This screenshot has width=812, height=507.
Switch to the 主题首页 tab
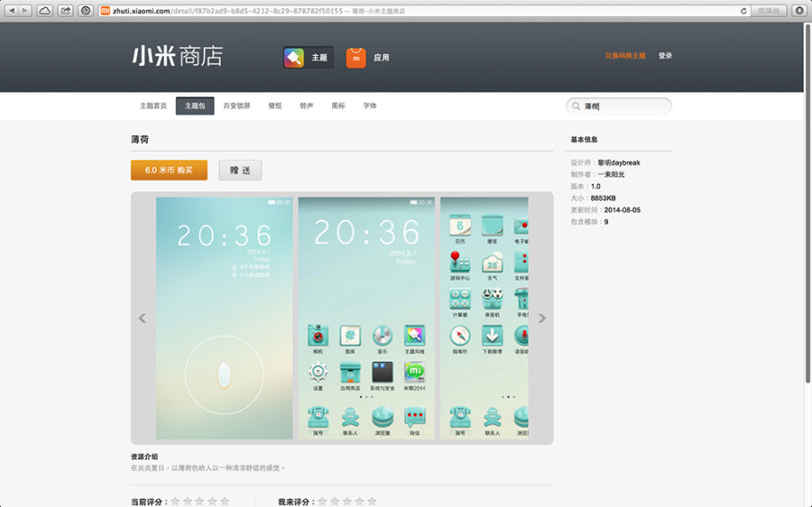(153, 106)
